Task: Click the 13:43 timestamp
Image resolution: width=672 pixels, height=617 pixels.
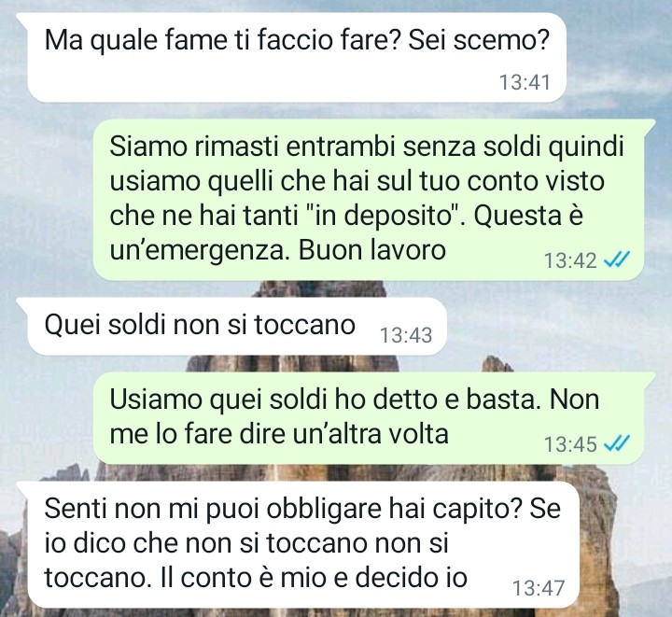Action: (x=406, y=335)
